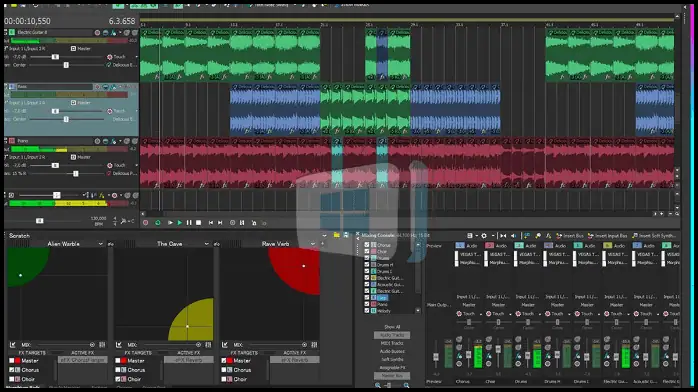Viewport: 698px width, 392px height.
Task: Select Audio Tracks filter in Mixing Console
Action: (392, 335)
